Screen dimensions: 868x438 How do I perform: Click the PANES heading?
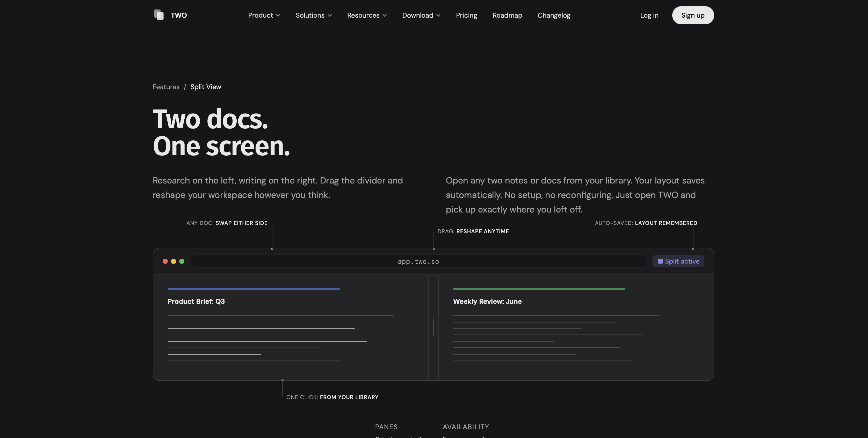(x=386, y=427)
